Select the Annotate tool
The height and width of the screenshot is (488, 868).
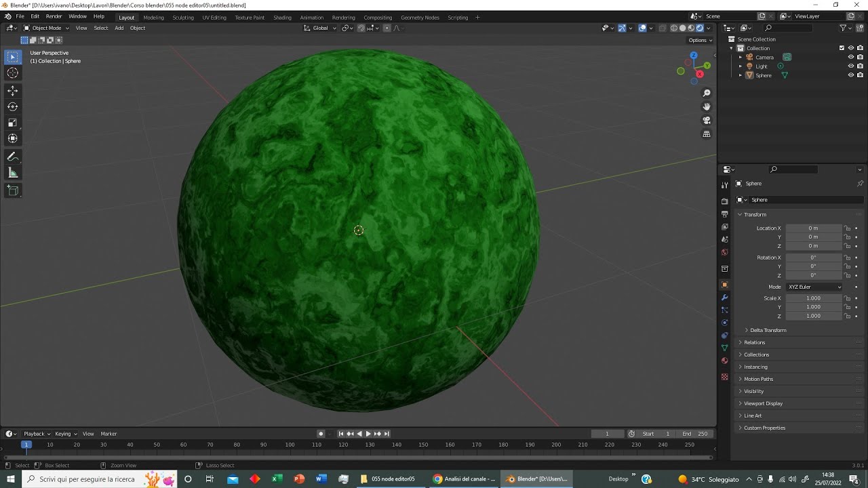(12, 157)
